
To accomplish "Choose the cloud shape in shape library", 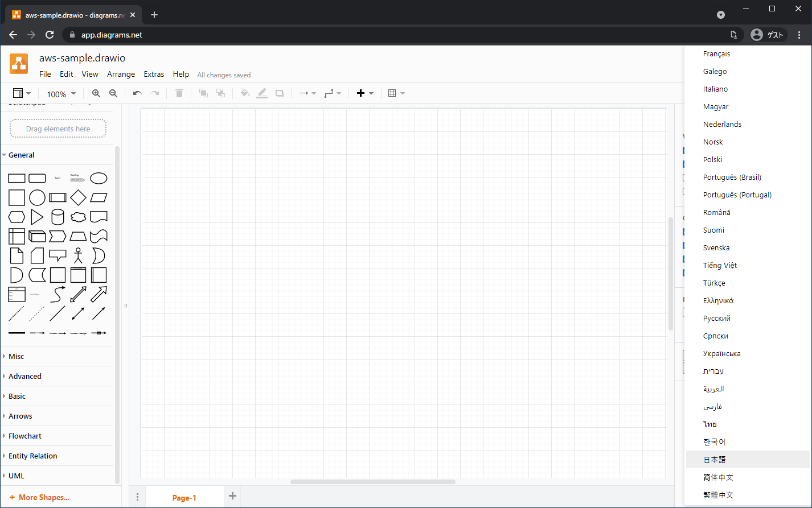I will coord(78,217).
